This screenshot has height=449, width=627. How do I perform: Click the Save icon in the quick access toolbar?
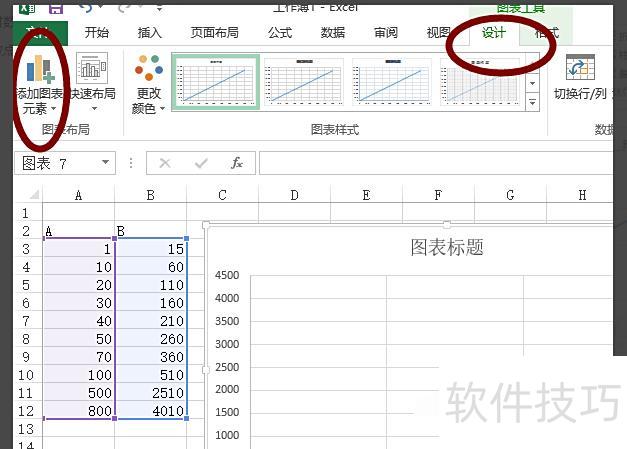[56, 8]
